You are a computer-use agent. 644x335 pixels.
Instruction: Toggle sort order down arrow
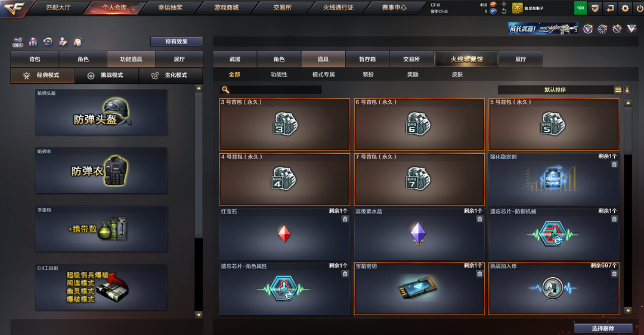pyautogui.click(x=627, y=89)
